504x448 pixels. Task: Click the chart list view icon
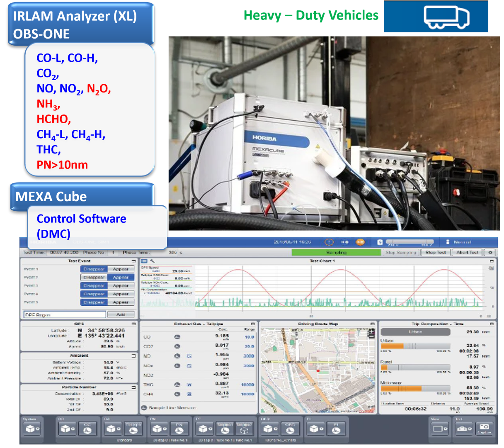[x=144, y=261]
